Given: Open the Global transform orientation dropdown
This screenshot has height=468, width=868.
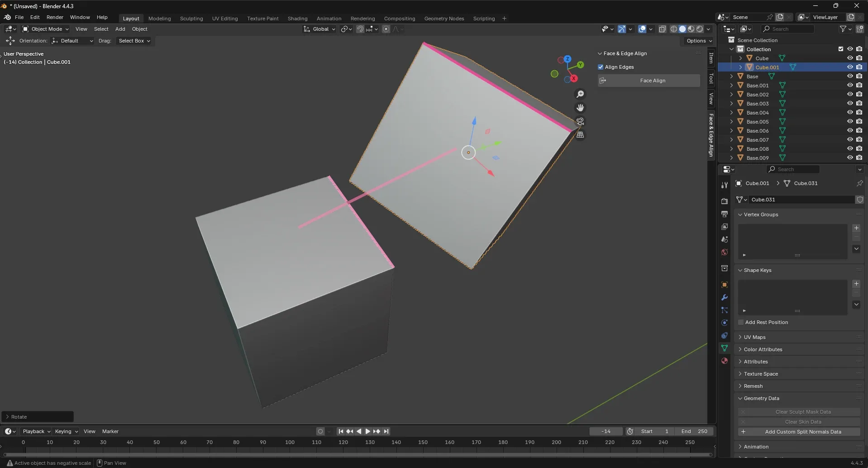Looking at the screenshot, I should point(320,29).
